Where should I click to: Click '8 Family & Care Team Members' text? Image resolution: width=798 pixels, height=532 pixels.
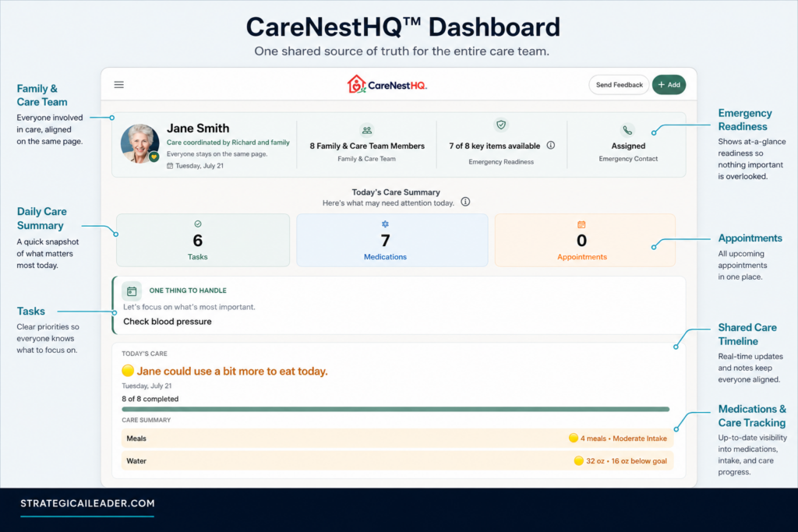click(367, 146)
